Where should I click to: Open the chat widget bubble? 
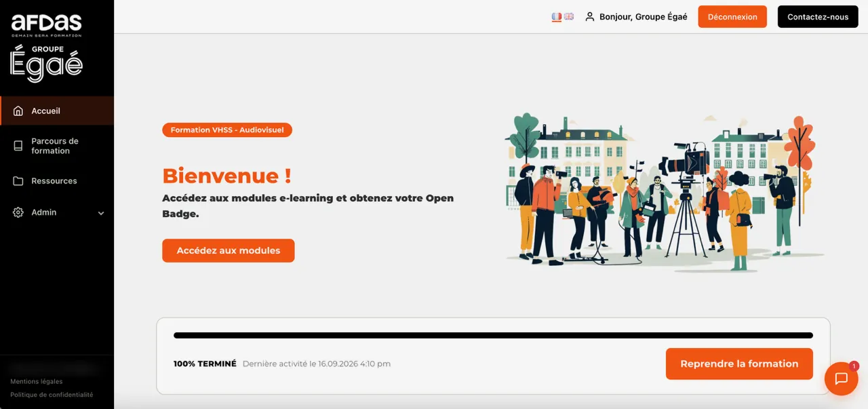coord(841,378)
